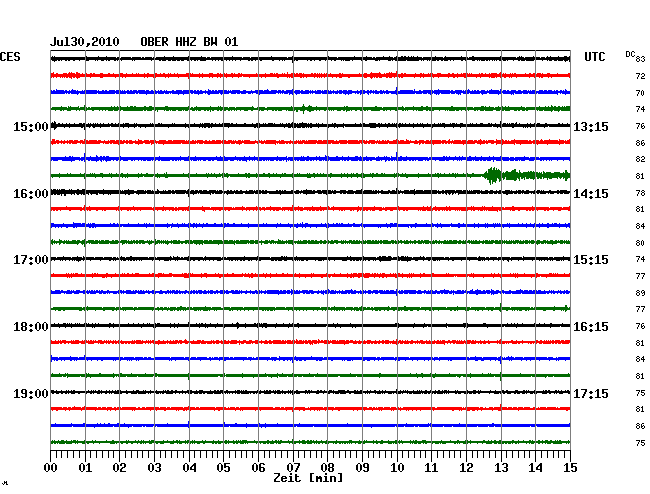This screenshot has height=494, width=650.
Task: Click minute tick label "13" on the axis
Action: [x=501, y=468]
